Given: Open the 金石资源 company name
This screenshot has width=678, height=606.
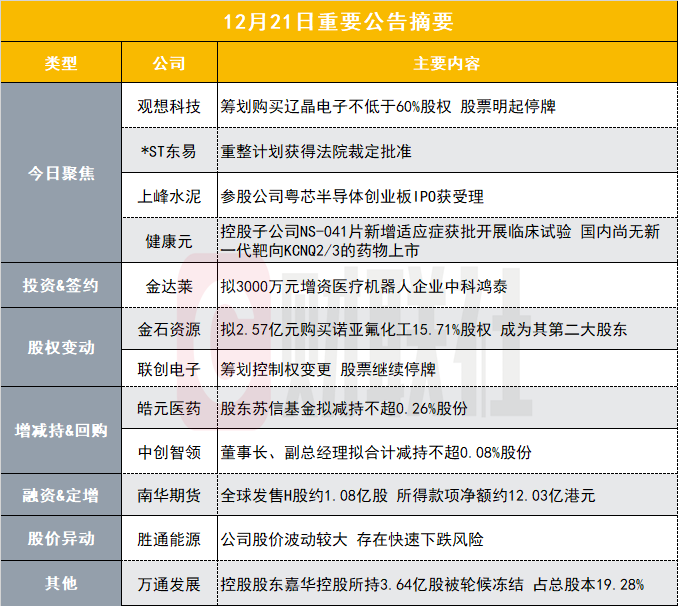Looking at the screenshot, I should pyautogui.click(x=168, y=328).
